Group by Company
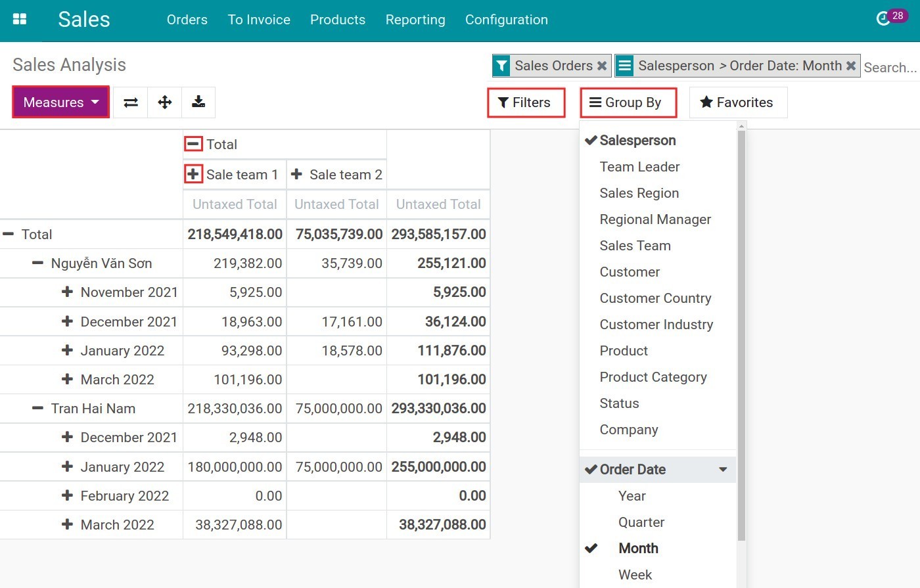 point(658,430)
